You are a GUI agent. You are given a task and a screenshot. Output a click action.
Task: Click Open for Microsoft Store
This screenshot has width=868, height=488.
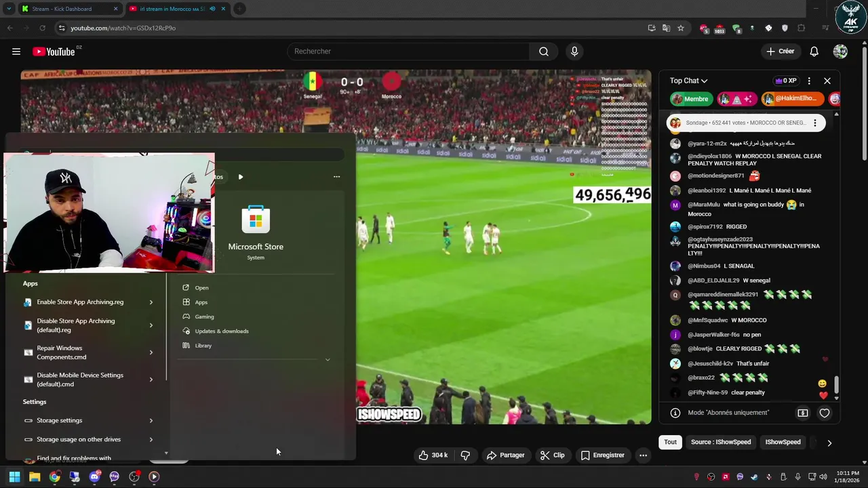pos(201,287)
